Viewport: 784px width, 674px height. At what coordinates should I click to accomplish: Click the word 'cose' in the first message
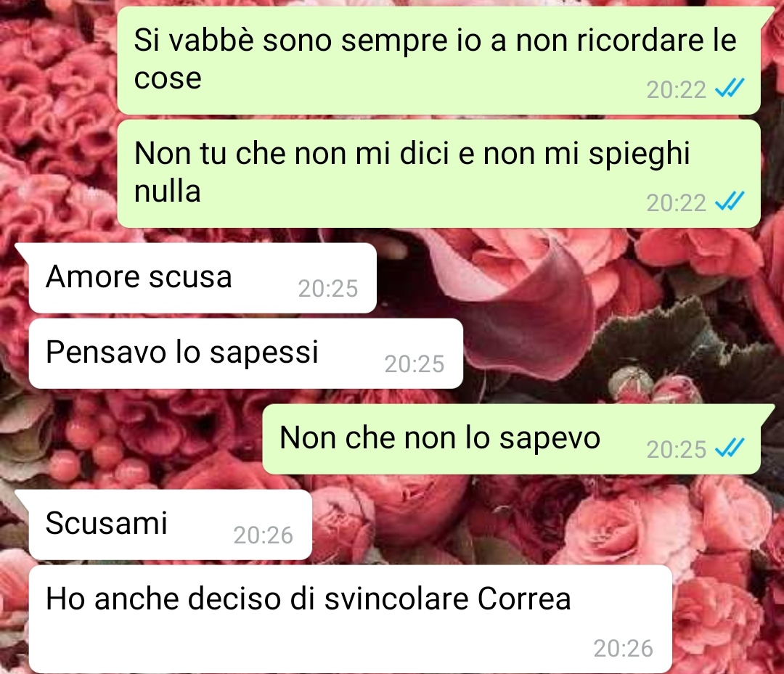pos(168,78)
